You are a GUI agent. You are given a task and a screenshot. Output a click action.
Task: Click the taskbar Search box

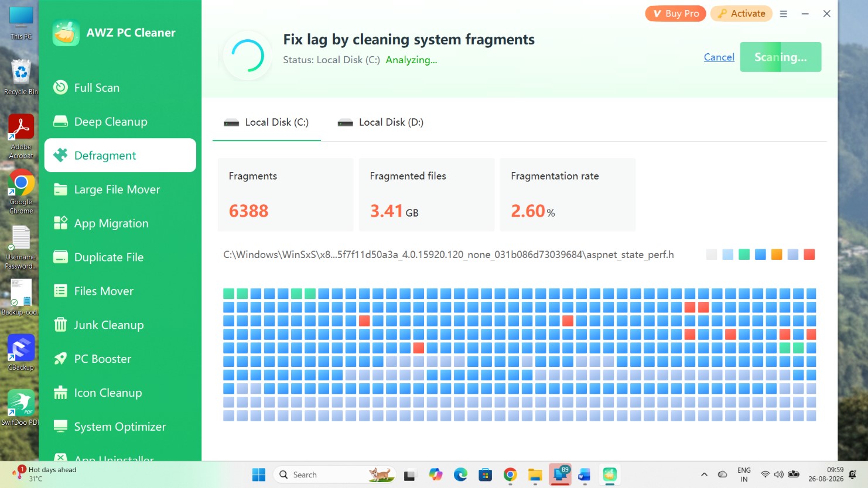point(335,475)
